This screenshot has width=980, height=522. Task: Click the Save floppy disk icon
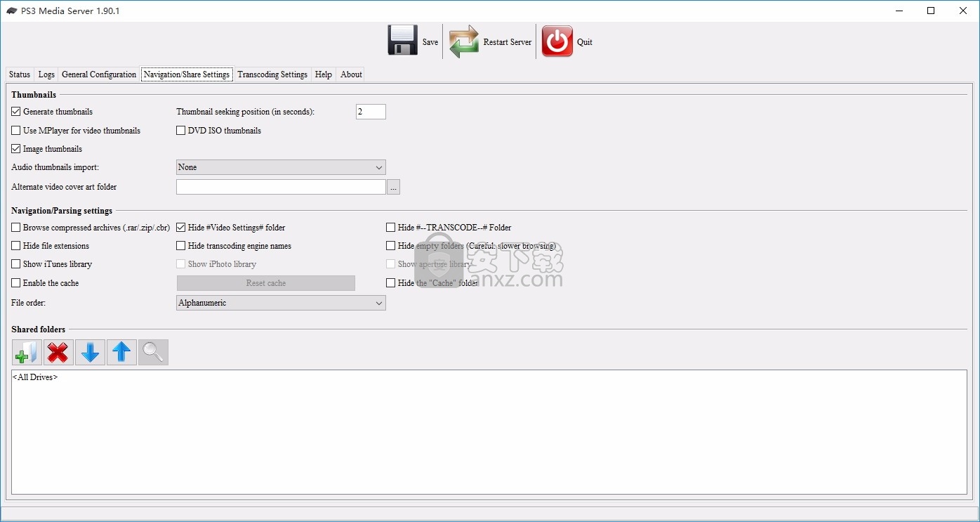click(403, 41)
